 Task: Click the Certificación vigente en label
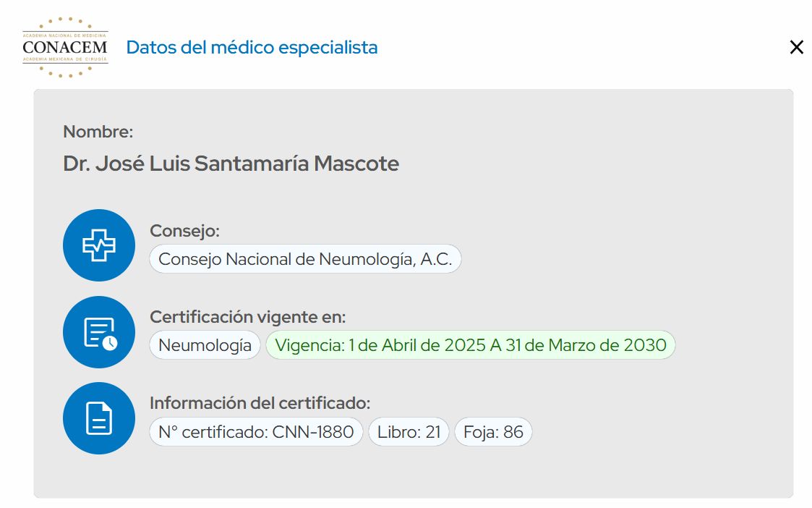pyautogui.click(x=247, y=317)
